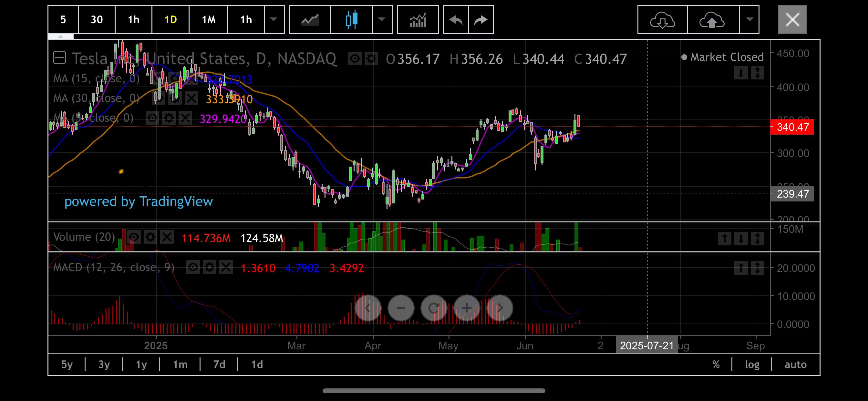
Task: Expand cloud save options dropdown arrow
Action: pyautogui.click(x=749, y=20)
